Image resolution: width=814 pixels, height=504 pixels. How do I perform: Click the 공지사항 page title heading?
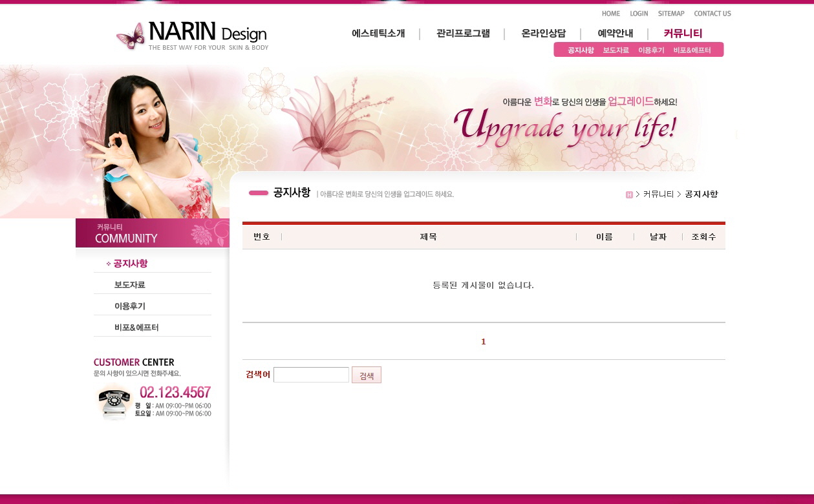point(292,193)
